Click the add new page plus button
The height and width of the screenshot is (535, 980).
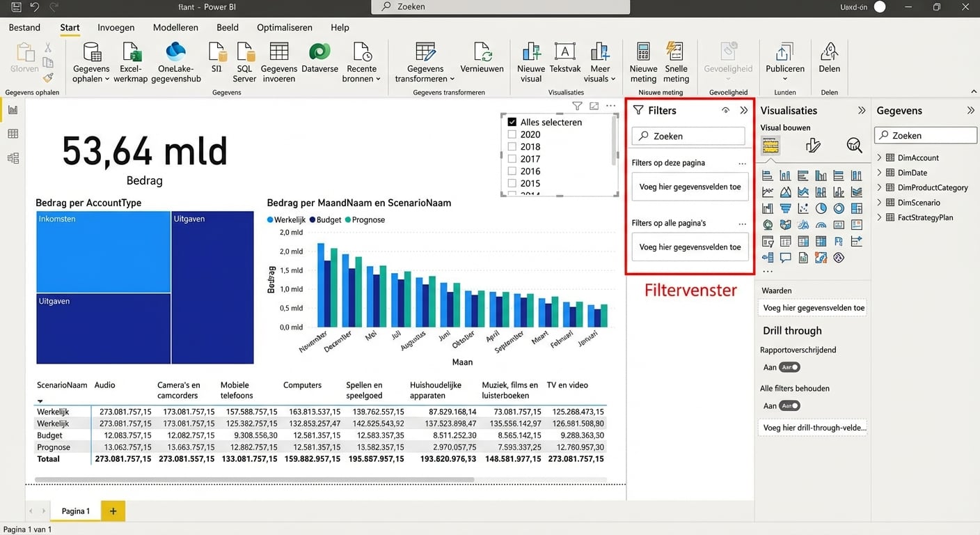tap(113, 511)
